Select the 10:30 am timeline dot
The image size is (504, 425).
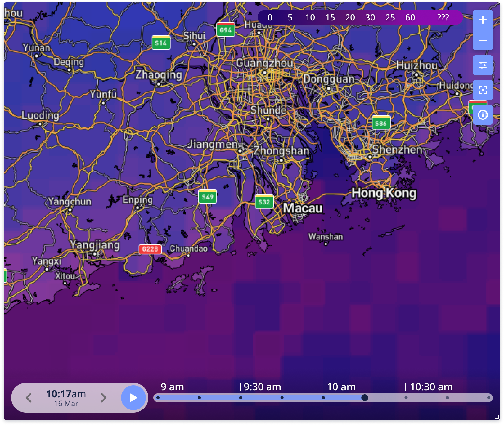pyautogui.click(x=406, y=398)
